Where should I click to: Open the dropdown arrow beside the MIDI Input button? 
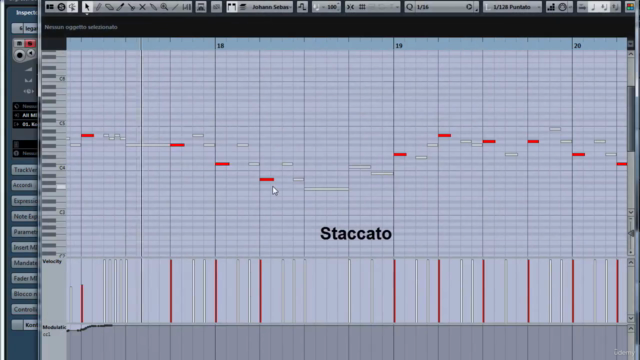570,7
